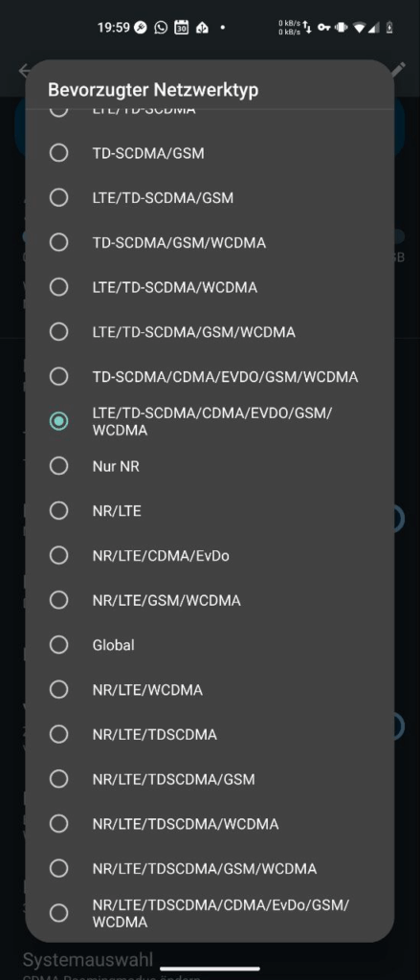Pick NR/LTE/GSM/WCDMA option
Viewport: 420px width, 980px height.
point(210,601)
